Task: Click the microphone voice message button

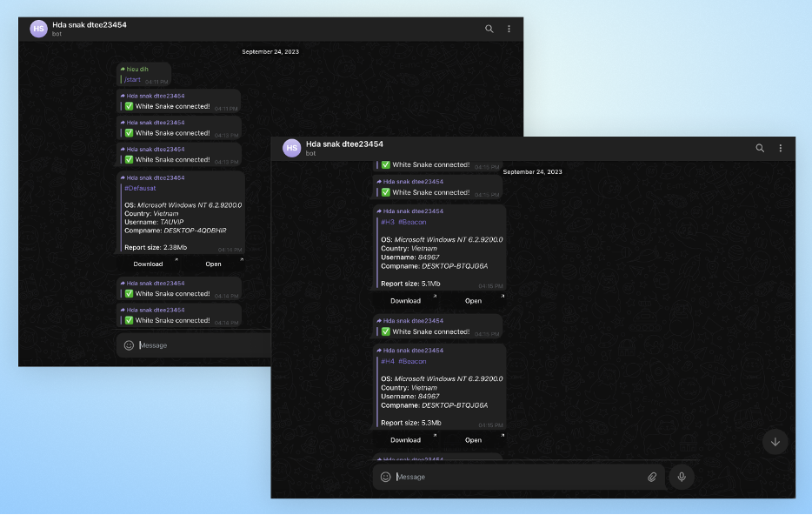Action: point(682,477)
